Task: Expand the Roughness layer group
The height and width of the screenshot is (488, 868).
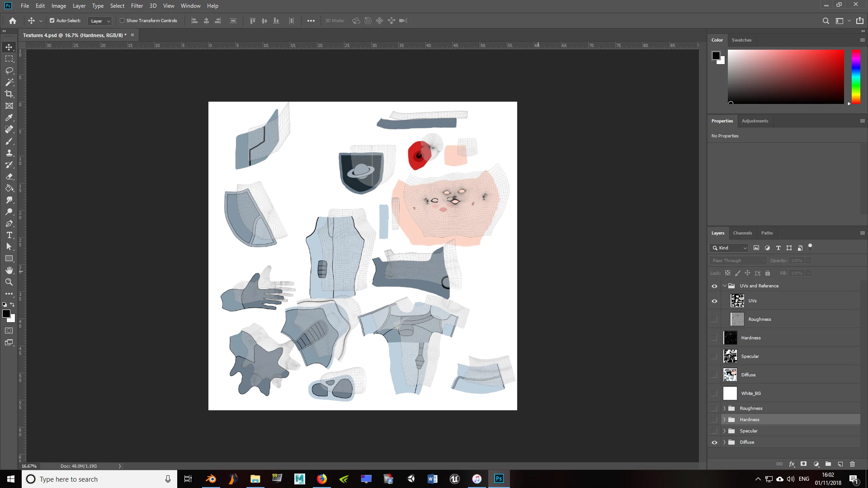Action: pos(724,408)
